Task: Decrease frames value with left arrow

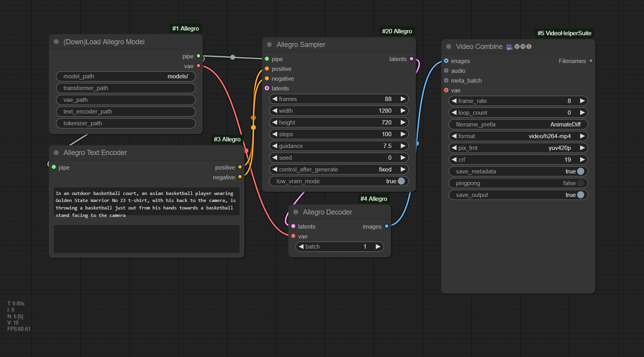Action: (x=275, y=99)
